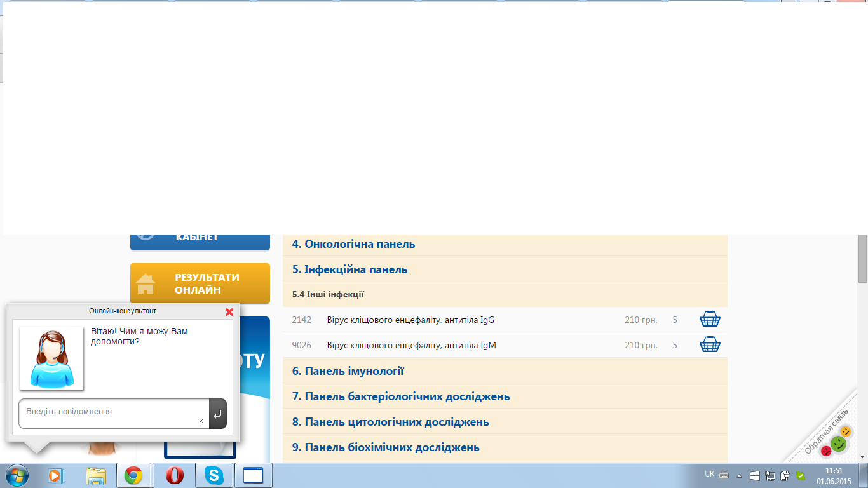The height and width of the screenshot is (488, 868).
Task: Click the Введіть повідомлення chat input field
Action: (113, 412)
